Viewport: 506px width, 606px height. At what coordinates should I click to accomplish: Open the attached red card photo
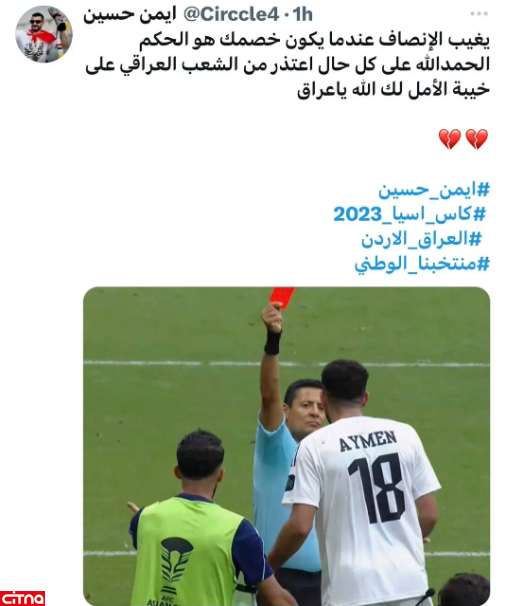pos(286,446)
